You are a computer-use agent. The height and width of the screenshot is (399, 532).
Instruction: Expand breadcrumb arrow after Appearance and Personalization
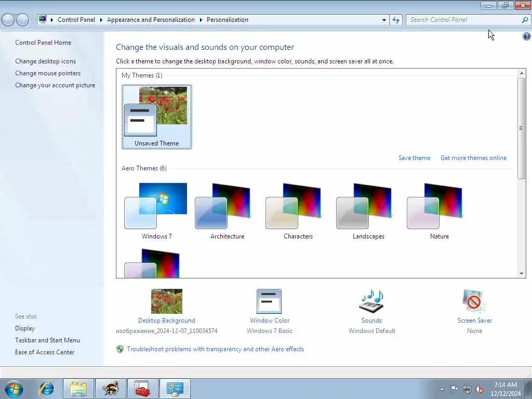[201, 20]
